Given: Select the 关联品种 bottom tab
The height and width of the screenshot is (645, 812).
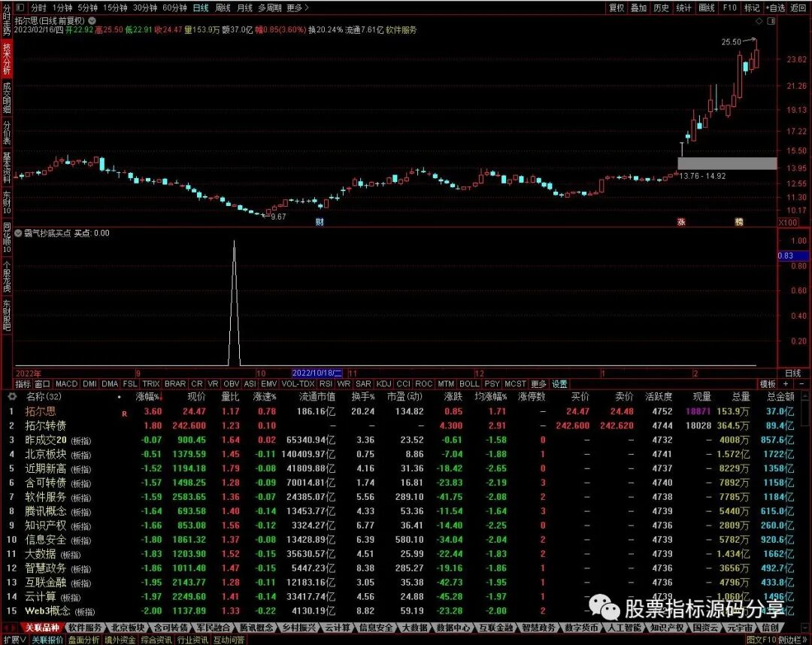Looking at the screenshot, I should pos(42,628).
